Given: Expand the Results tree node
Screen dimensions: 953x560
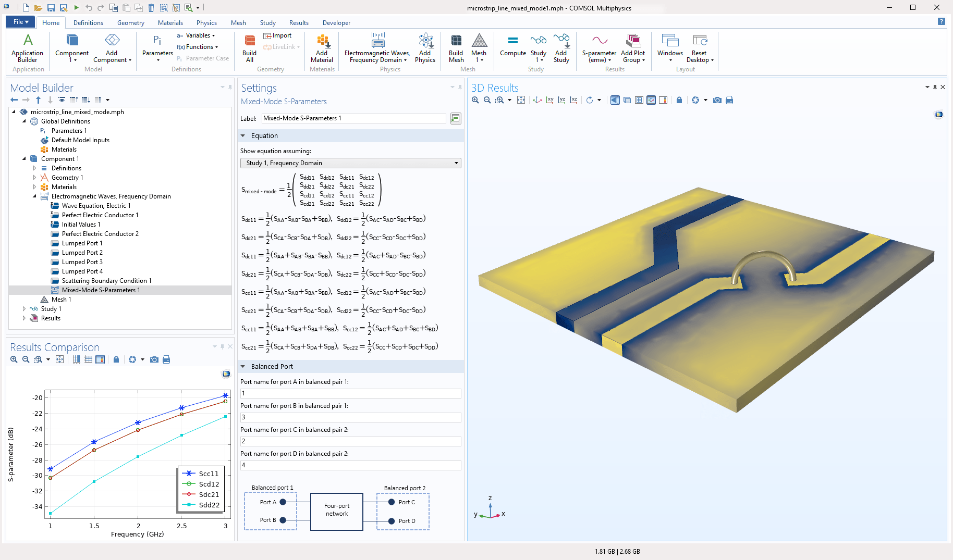Looking at the screenshot, I should [23, 318].
